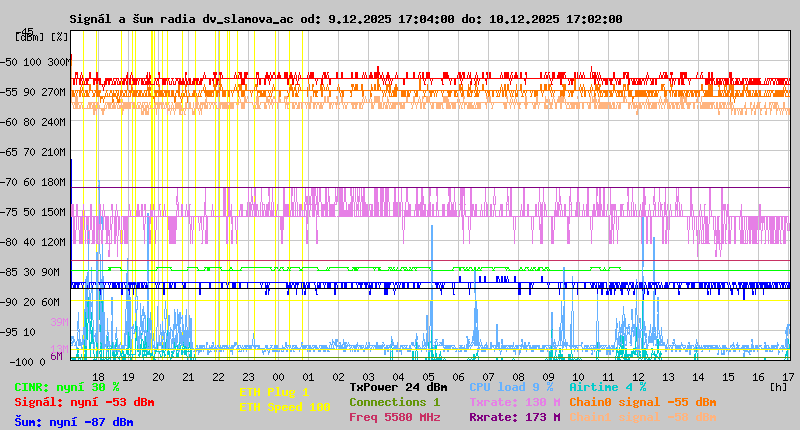Click the -60 80 240M y-axis label
This screenshot has width=800, height=430.
click(33, 122)
